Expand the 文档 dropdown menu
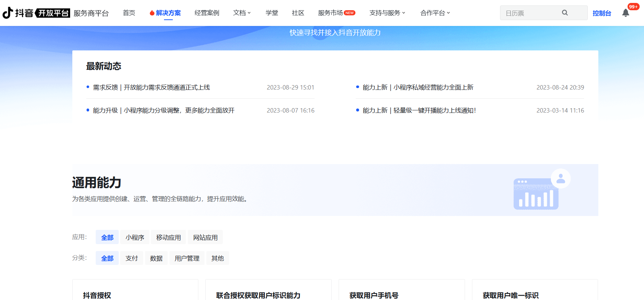Screen dimensions: 644x300 242,13
